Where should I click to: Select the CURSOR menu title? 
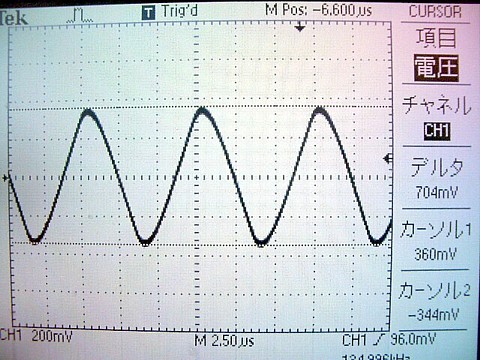click(435, 12)
